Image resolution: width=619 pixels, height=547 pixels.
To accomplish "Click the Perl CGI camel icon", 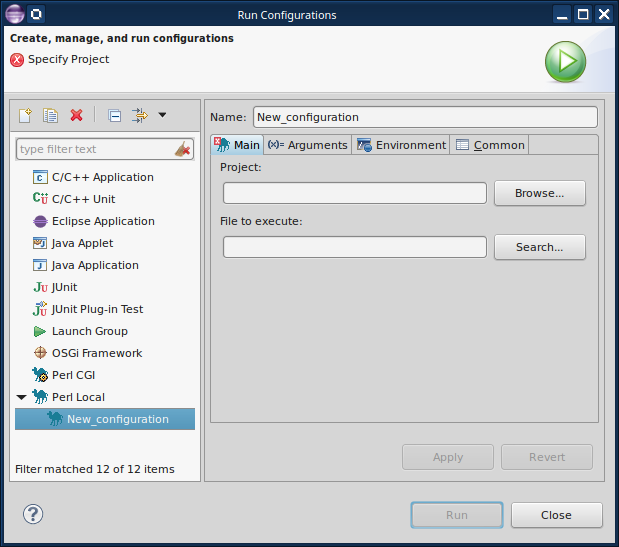I will click(40, 375).
